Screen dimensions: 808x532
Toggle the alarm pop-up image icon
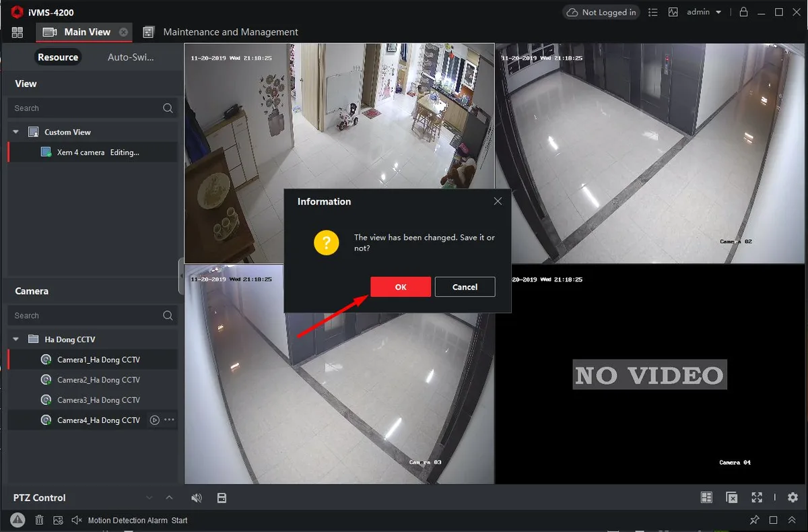(x=58, y=520)
